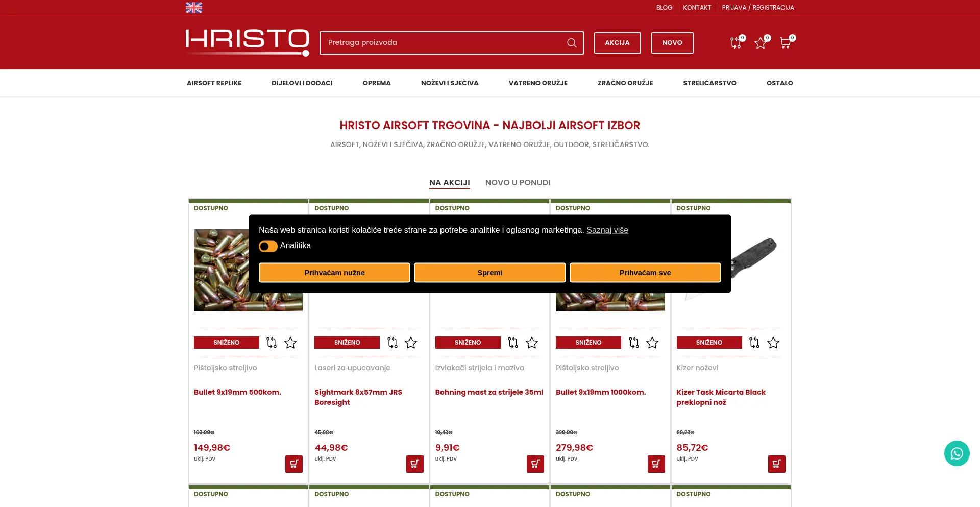Click Spremi cookie button
Image resolution: width=980 pixels, height=507 pixels.
tap(490, 273)
